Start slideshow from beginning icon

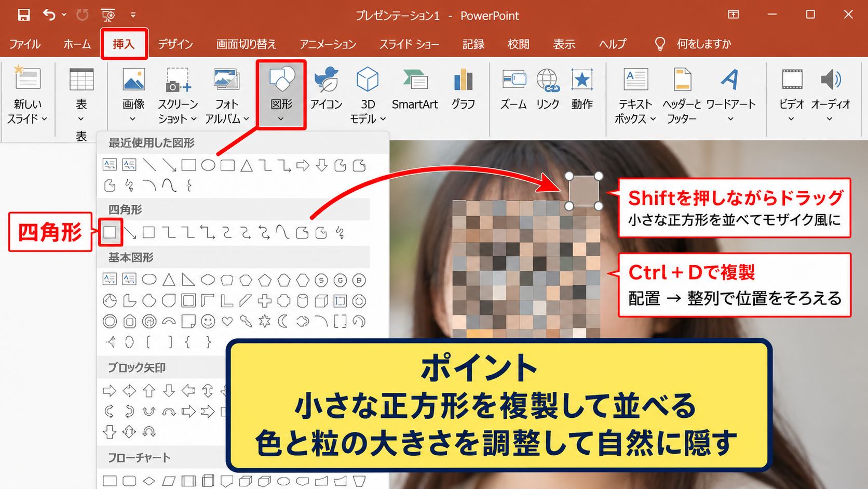[x=108, y=15]
